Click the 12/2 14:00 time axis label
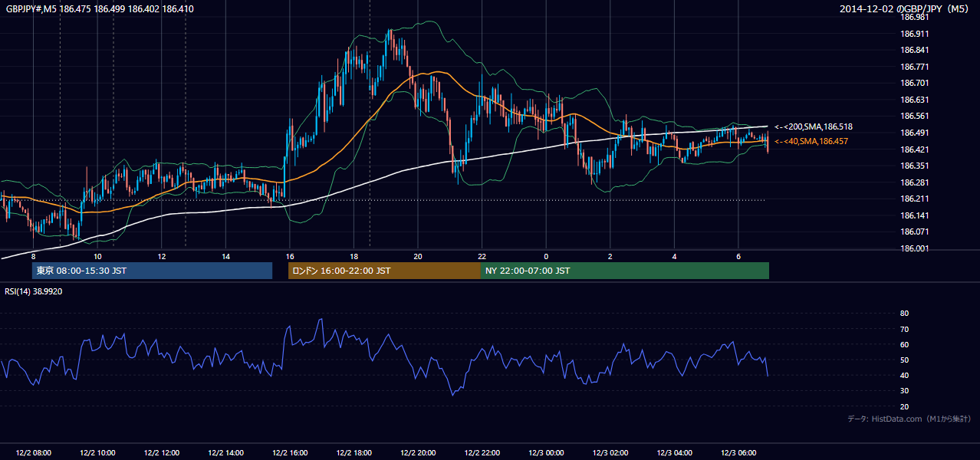The image size is (980, 460). [225, 453]
